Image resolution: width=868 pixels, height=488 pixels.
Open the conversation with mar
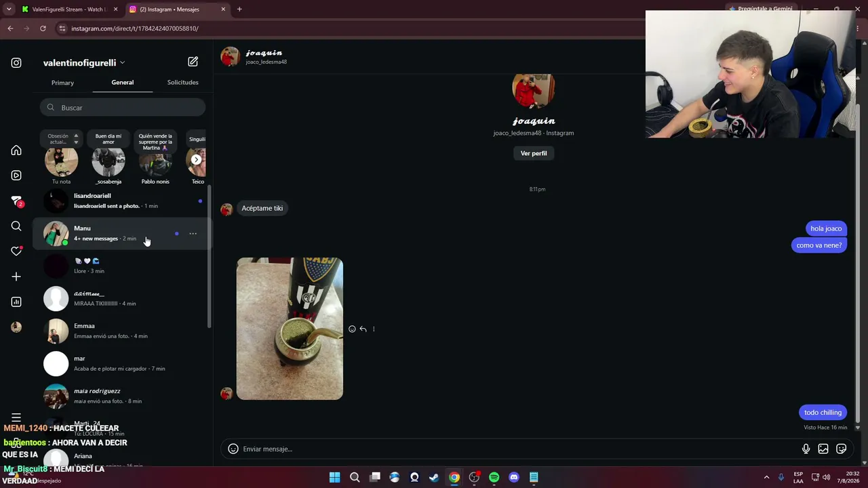pyautogui.click(x=123, y=364)
